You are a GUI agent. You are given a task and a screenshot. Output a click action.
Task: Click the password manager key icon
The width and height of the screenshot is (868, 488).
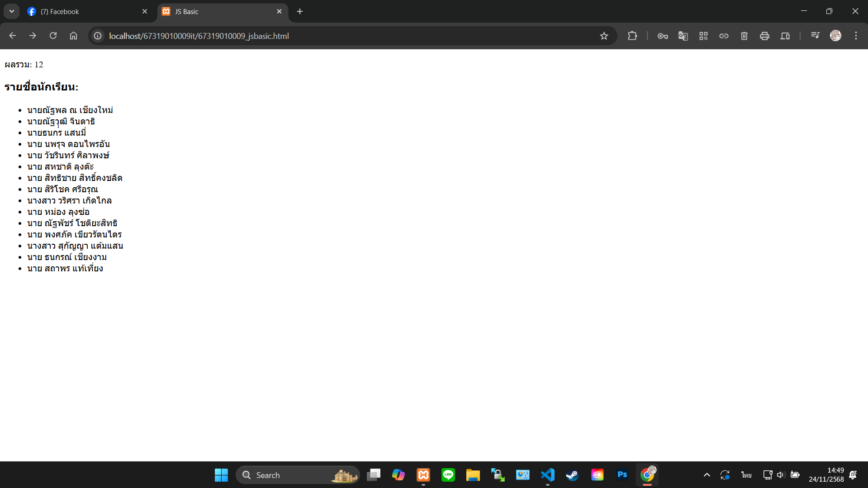pyautogui.click(x=663, y=36)
